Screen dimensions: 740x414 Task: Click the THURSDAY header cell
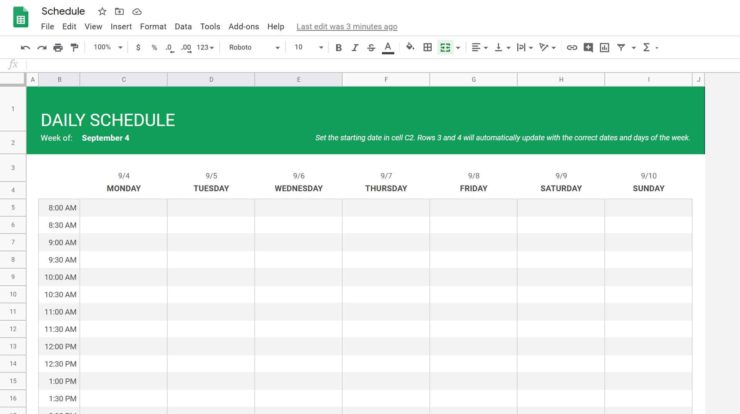pos(386,188)
